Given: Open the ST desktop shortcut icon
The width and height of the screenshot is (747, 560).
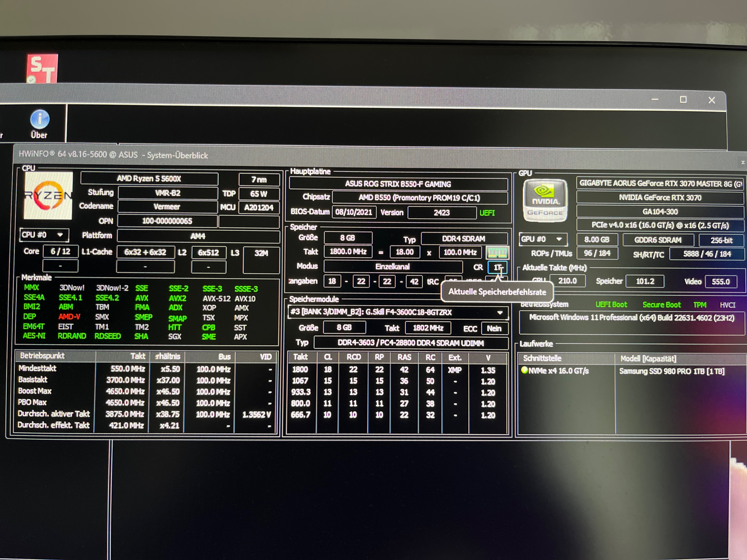Looking at the screenshot, I should click(42, 68).
